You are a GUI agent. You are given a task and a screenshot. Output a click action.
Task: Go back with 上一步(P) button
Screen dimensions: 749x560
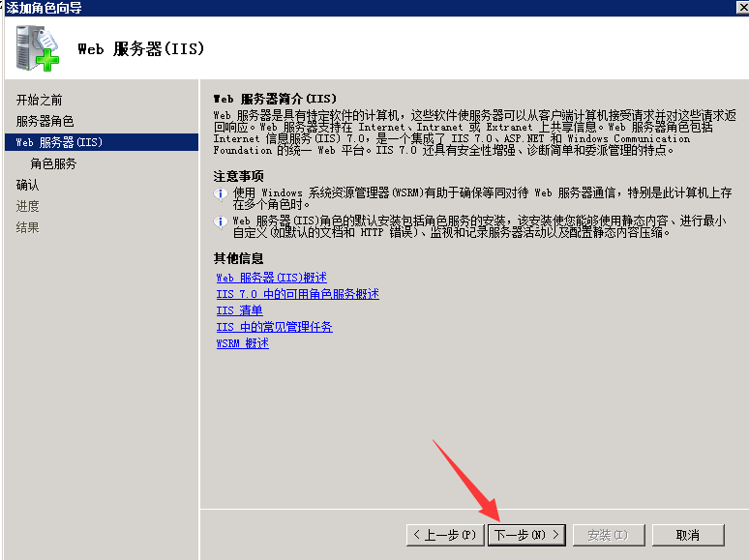445,535
